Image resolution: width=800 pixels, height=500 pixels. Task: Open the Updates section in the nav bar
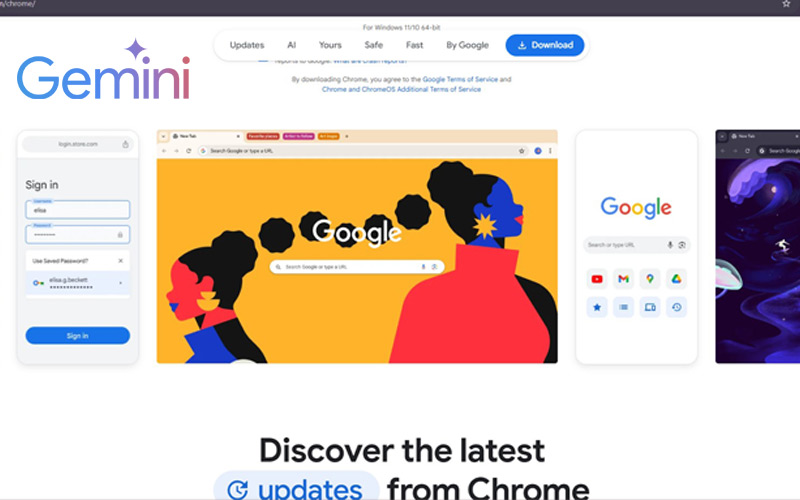(247, 45)
